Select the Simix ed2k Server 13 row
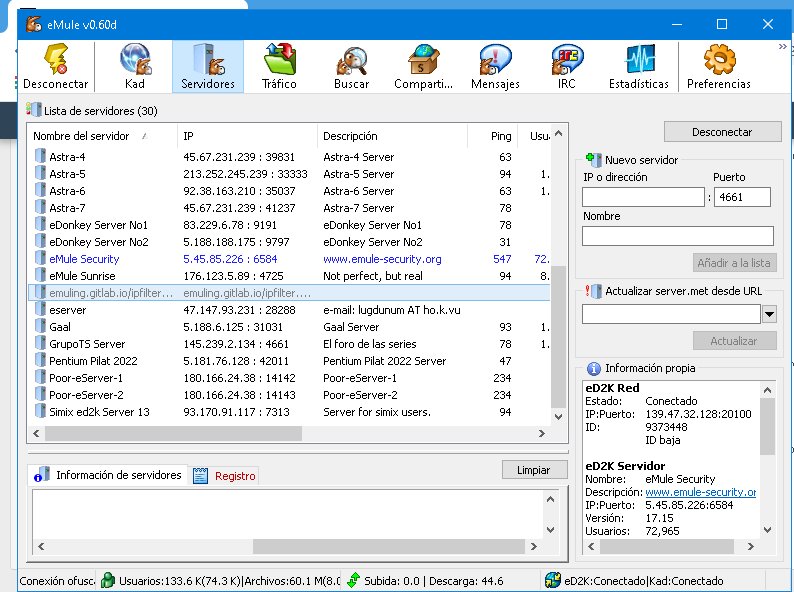Screen dimensions: 794x592 (289, 412)
